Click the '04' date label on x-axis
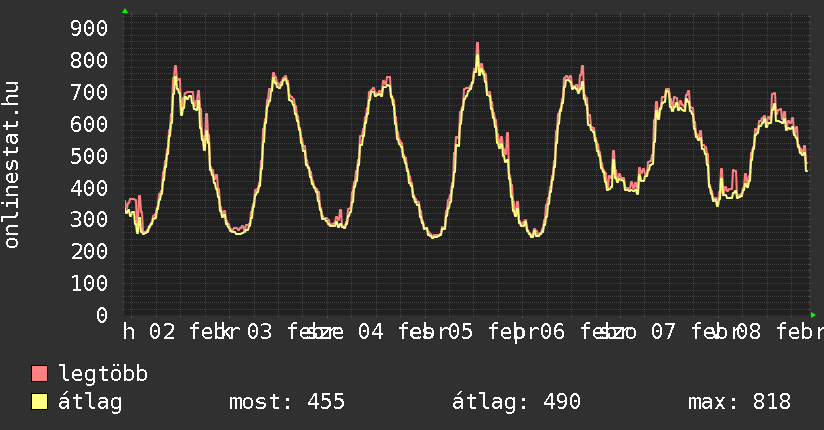 (370, 331)
